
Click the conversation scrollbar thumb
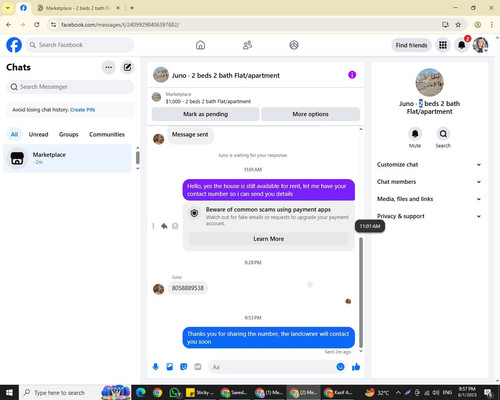click(x=361, y=292)
